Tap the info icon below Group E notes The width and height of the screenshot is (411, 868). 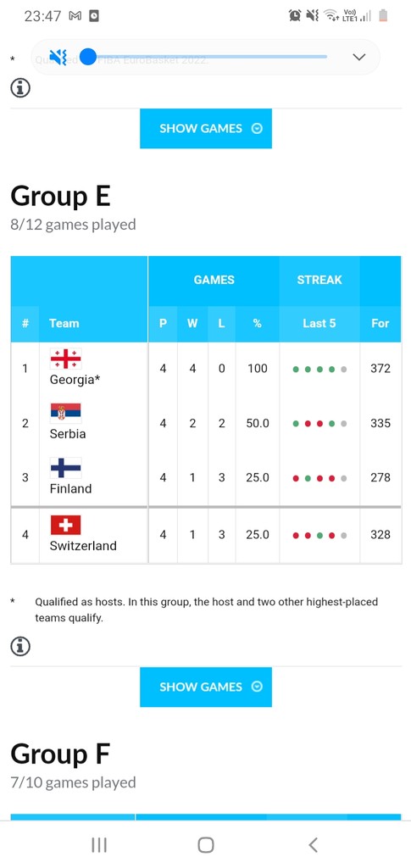[x=20, y=646]
